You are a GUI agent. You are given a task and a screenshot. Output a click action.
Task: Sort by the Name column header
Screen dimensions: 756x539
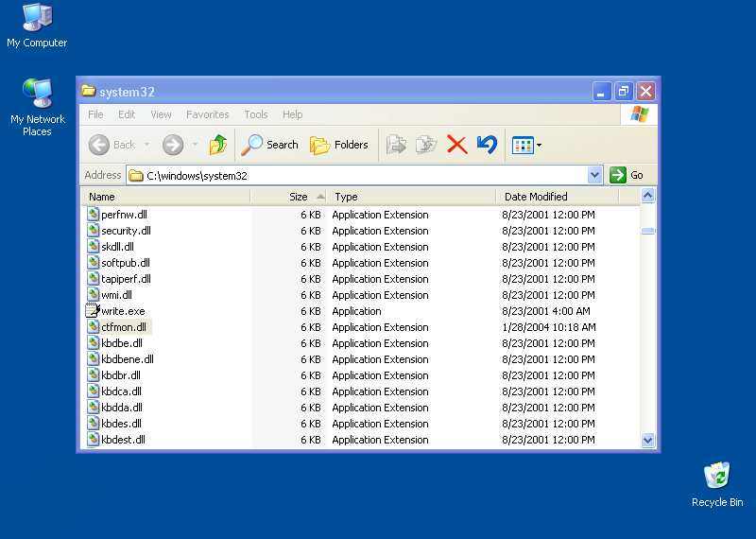tap(165, 197)
